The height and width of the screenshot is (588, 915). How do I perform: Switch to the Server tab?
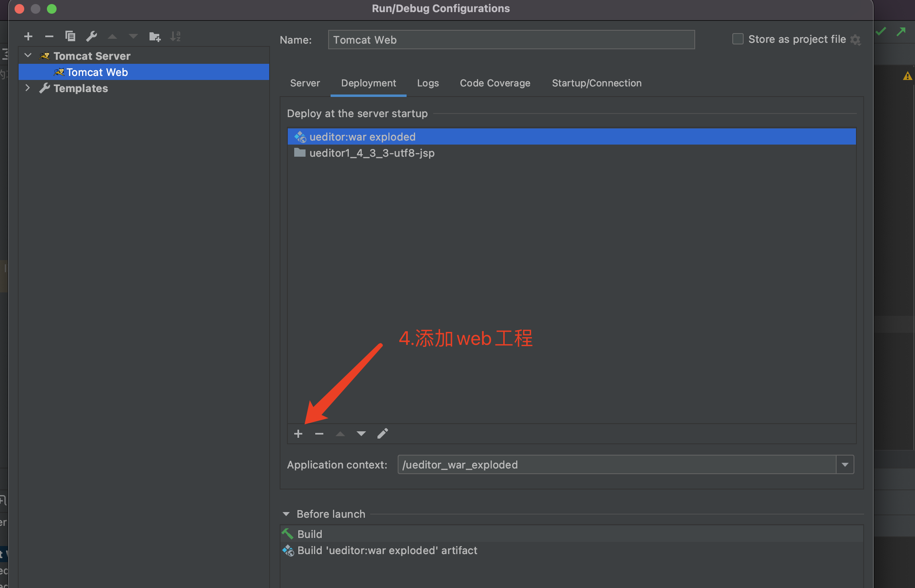305,83
